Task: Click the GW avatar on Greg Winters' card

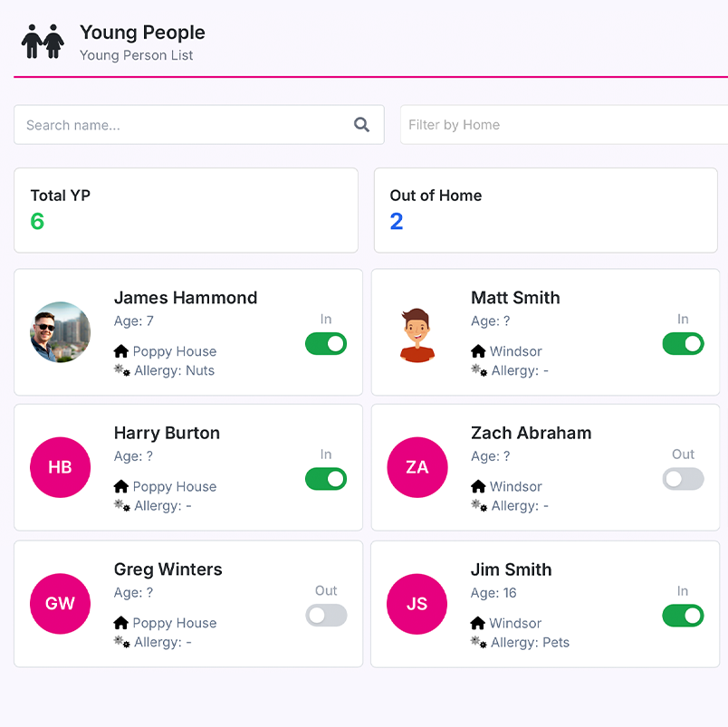Action: [x=60, y=604]
